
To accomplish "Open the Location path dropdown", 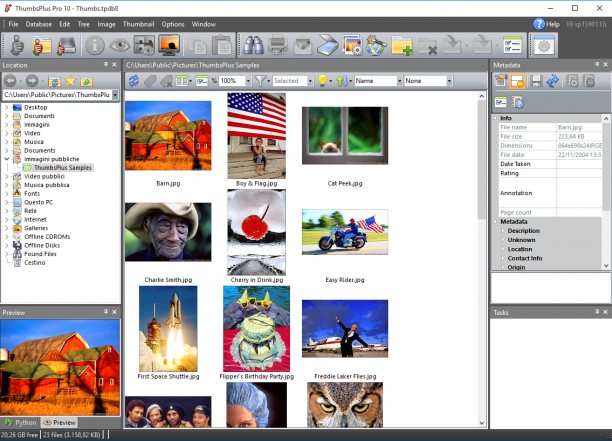I will click(115, 95).
